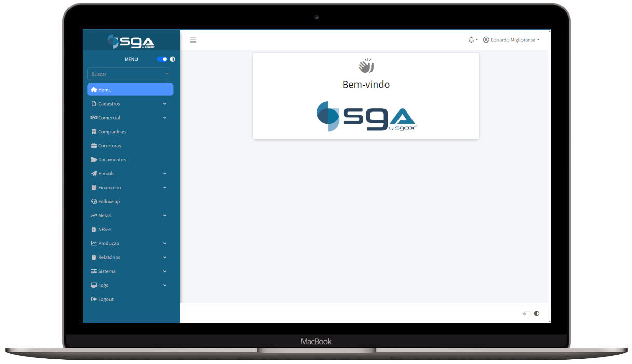
Task: Click the Cadastros file icon
Action: point(94,104)
